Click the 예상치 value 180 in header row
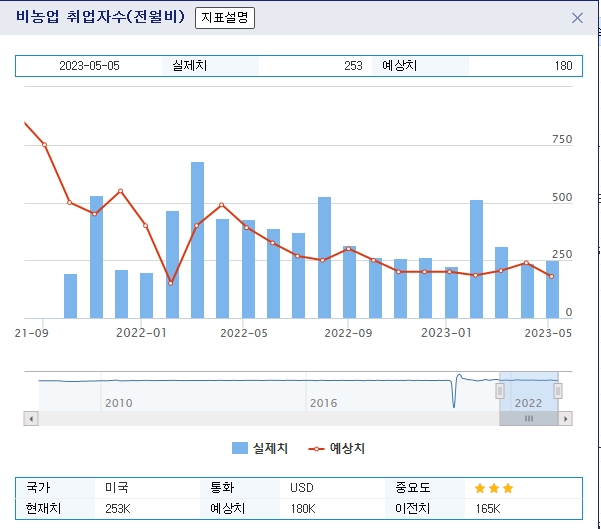 pyautogui.click(x=563, y=66)
